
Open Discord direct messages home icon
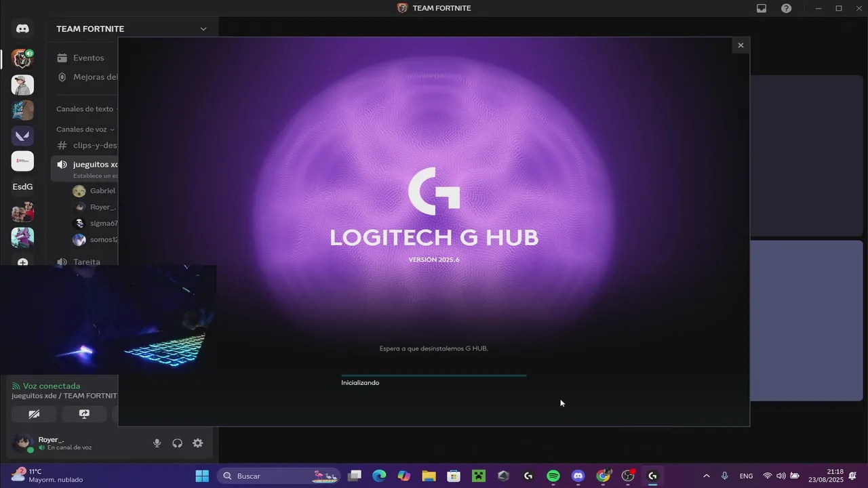tap(22, 29)
